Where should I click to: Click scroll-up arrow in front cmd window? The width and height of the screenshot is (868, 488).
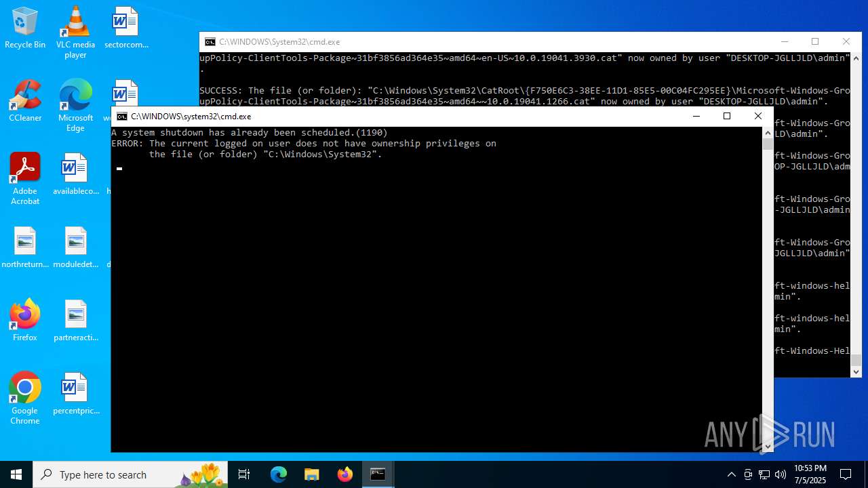pyautogui.click(x=768, y=132)
